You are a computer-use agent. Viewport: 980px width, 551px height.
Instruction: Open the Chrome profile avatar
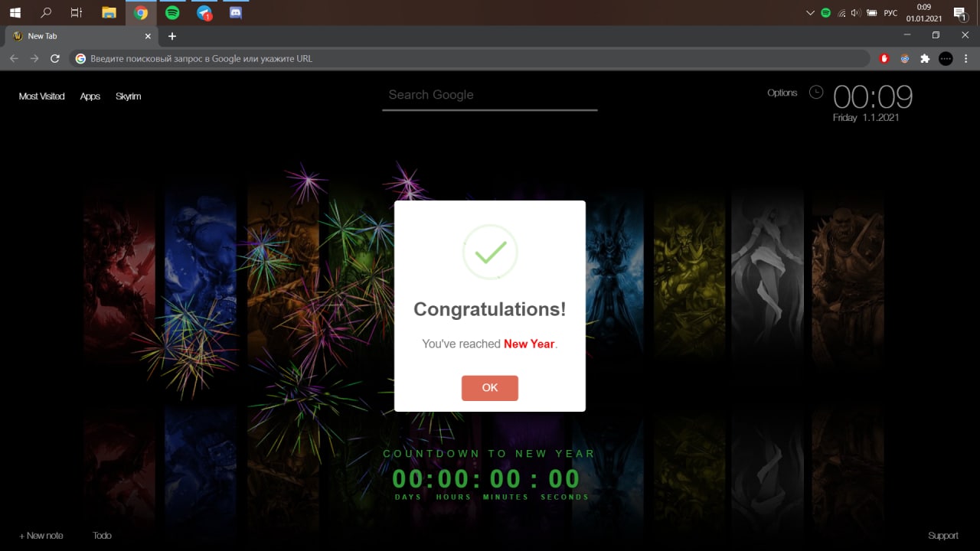[x=946, y=58]
